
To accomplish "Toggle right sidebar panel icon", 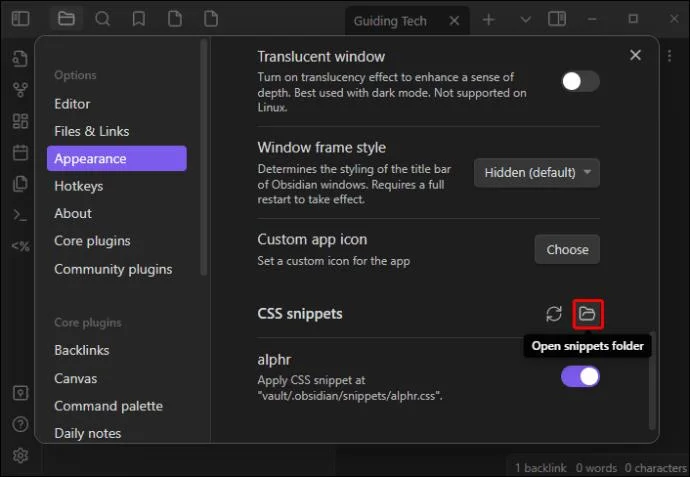I will pyautogui.click(x=557, y=19).
